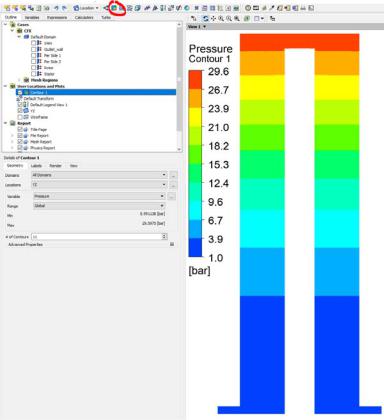Switch to the Labels tab in Details

pyautogui.click(x=36, y=166)
